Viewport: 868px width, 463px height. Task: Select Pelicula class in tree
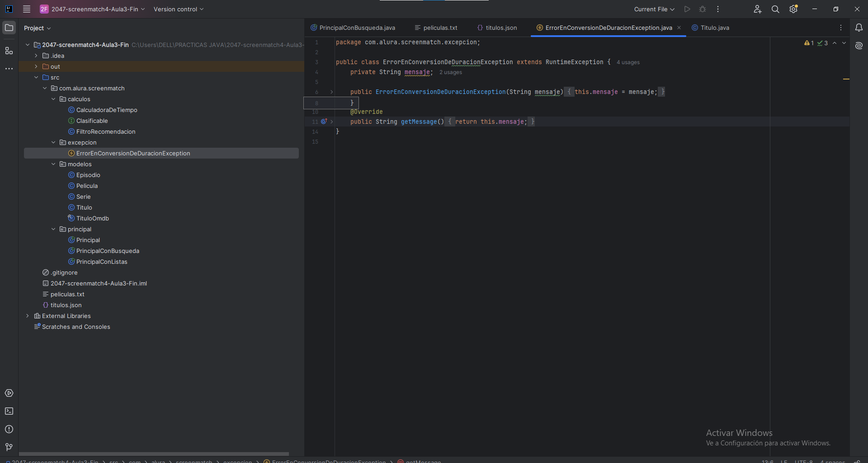coord(87,186)
